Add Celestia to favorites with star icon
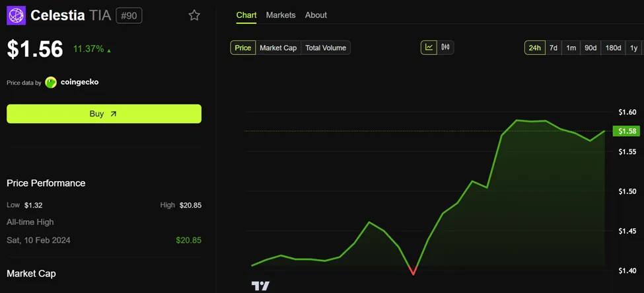Viewport: 644px width, 293px height. tap(194, 16)
